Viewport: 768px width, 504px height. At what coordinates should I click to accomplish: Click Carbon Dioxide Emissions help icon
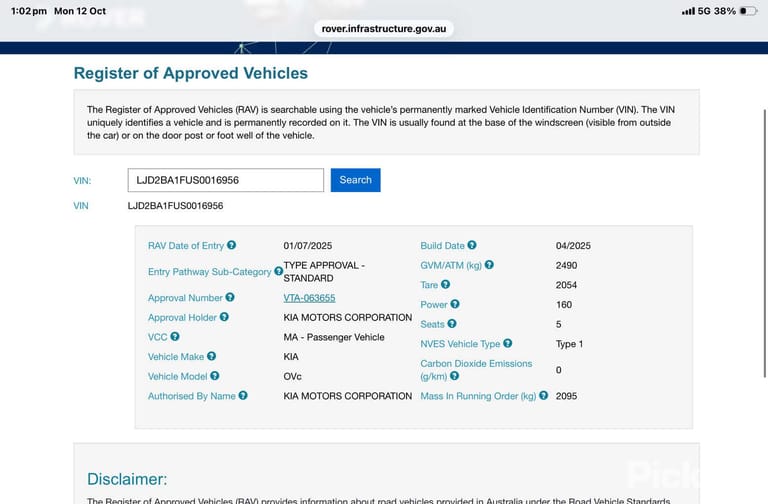click(455, 376)
